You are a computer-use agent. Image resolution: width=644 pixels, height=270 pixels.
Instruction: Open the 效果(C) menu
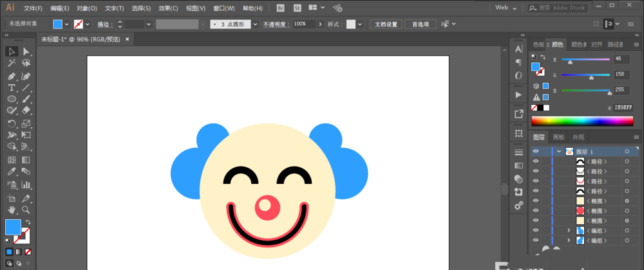pyautogui.click(x=169, y=8)
